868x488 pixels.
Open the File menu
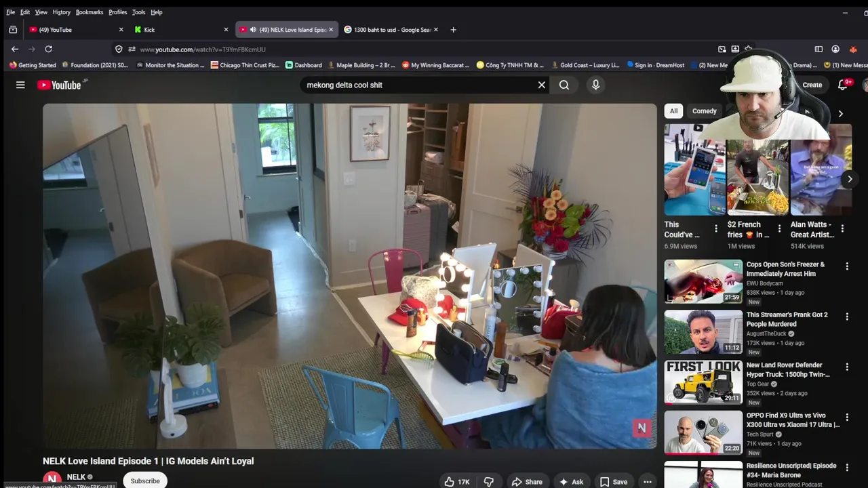[10, 12]
